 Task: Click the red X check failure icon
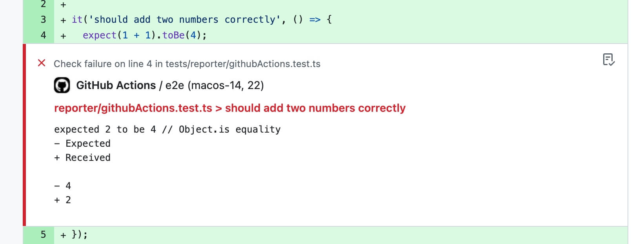pos(42,63)
